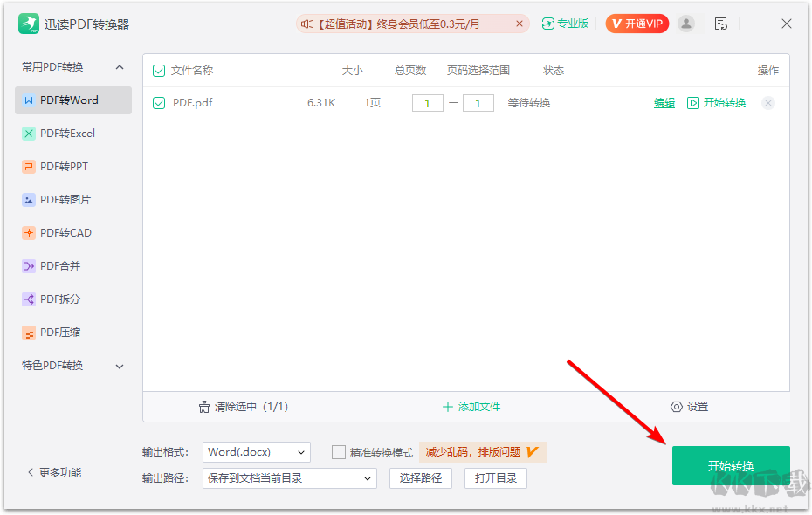This screenshot has width=812, height=515.
Task: Open the Word(.docx) output format dropdown
Action: 256,451
